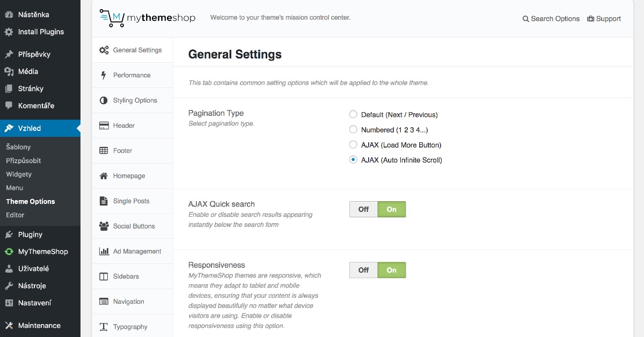Open the Support link

[604, 19]
